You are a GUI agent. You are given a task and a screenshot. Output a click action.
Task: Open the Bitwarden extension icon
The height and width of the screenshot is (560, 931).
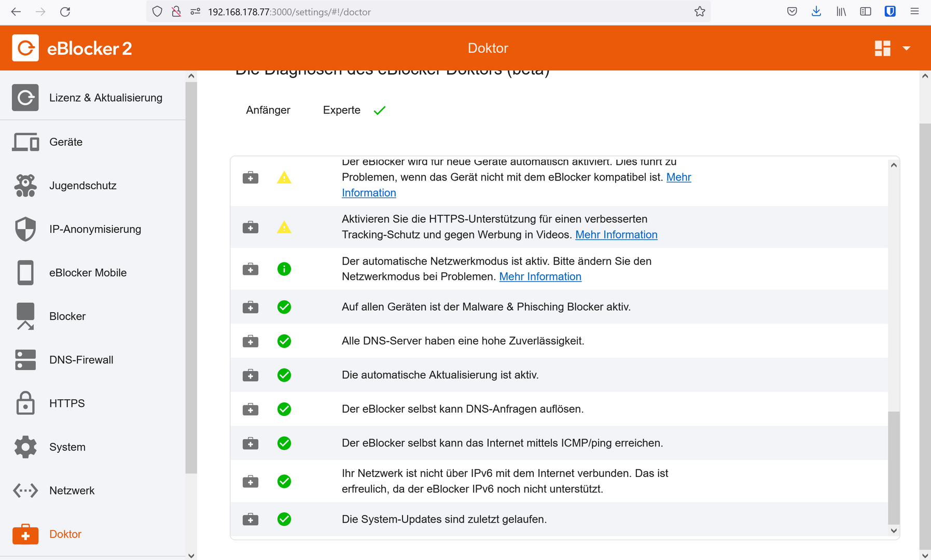coord(890,12)
